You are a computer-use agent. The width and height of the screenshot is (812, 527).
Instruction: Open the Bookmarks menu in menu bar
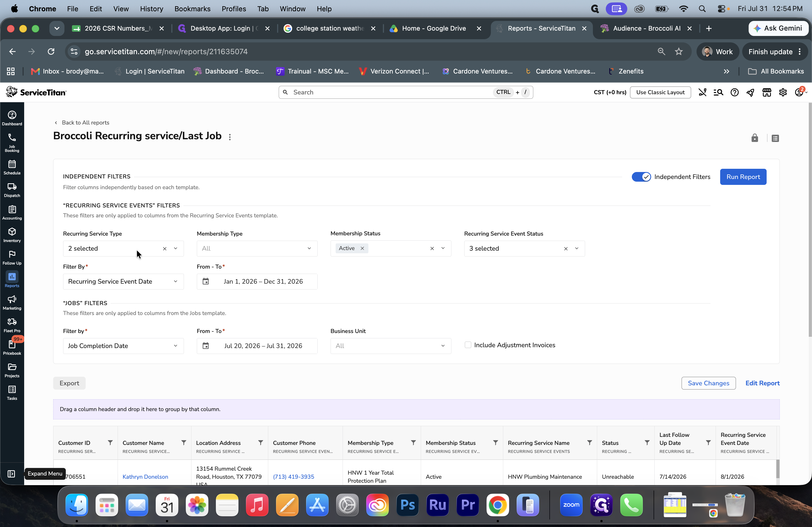click(192, 9)
